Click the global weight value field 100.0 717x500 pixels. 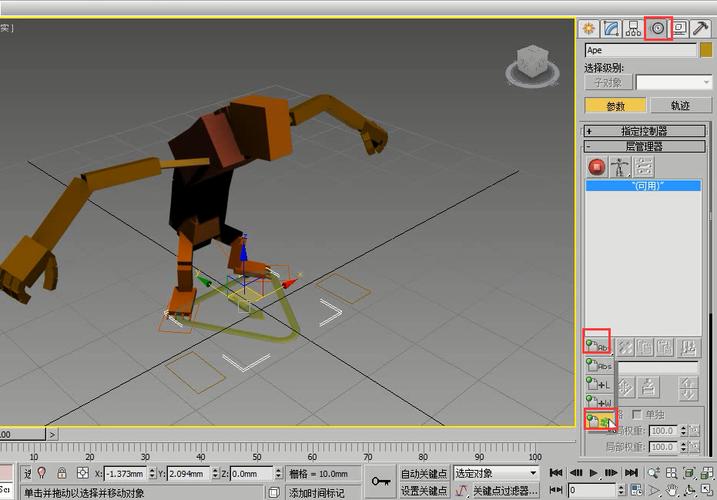[663, 431]
